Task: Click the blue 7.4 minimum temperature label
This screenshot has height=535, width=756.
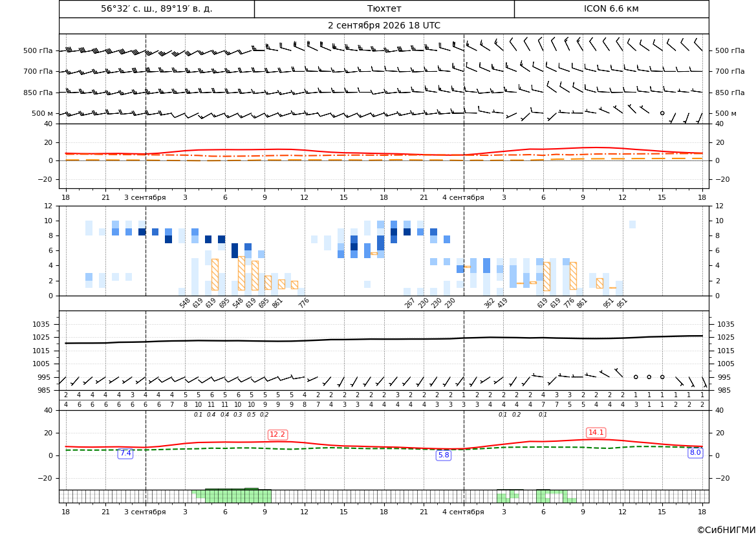Action: pyautogui.click(x=125, y=453)
